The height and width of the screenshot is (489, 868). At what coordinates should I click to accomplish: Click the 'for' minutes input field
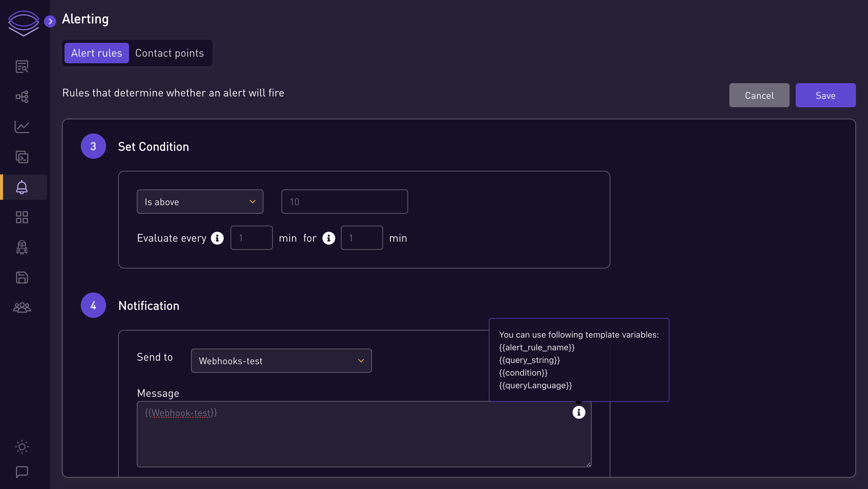362,238
